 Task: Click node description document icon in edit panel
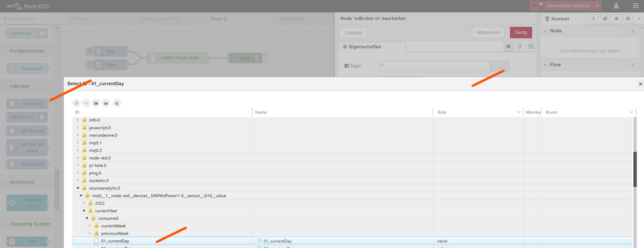tap(519, 47)
